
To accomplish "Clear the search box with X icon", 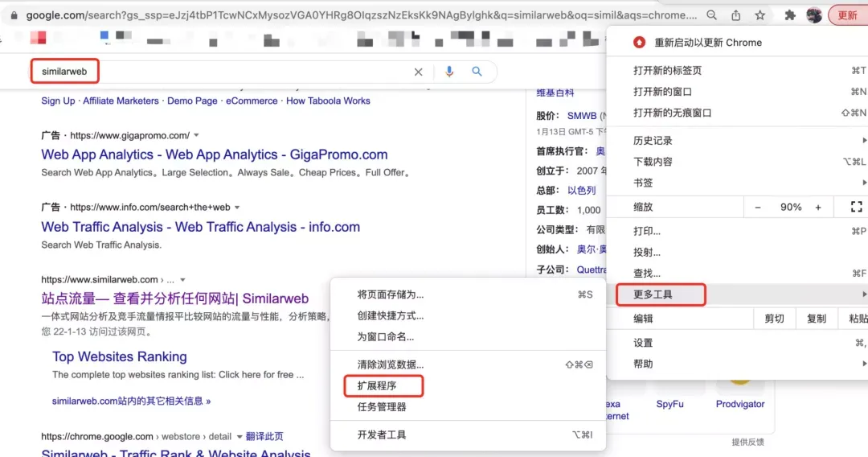I will click(419, 72).
